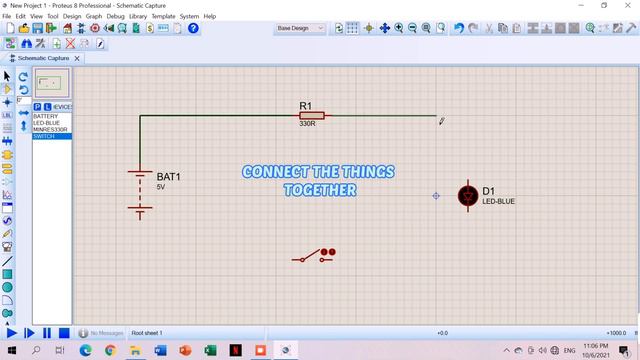Open Chrome from the taskbar
Viewport: 640px width, 360px height.
110,350
